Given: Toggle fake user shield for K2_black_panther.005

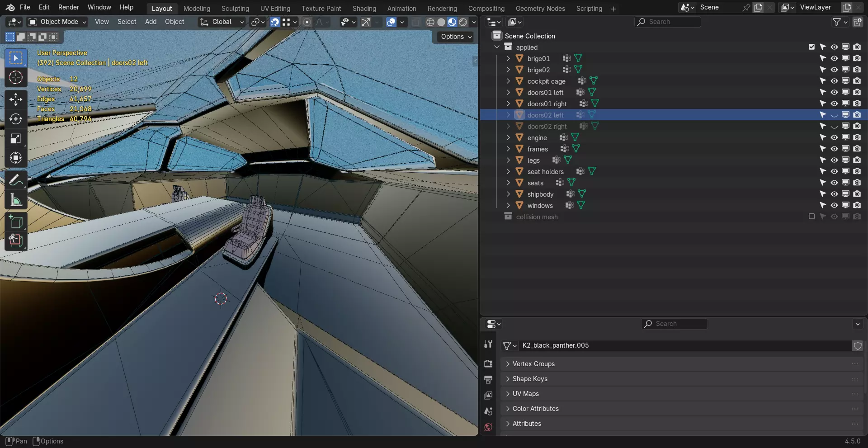Looking at the screenshot, I should click(858, 345).
